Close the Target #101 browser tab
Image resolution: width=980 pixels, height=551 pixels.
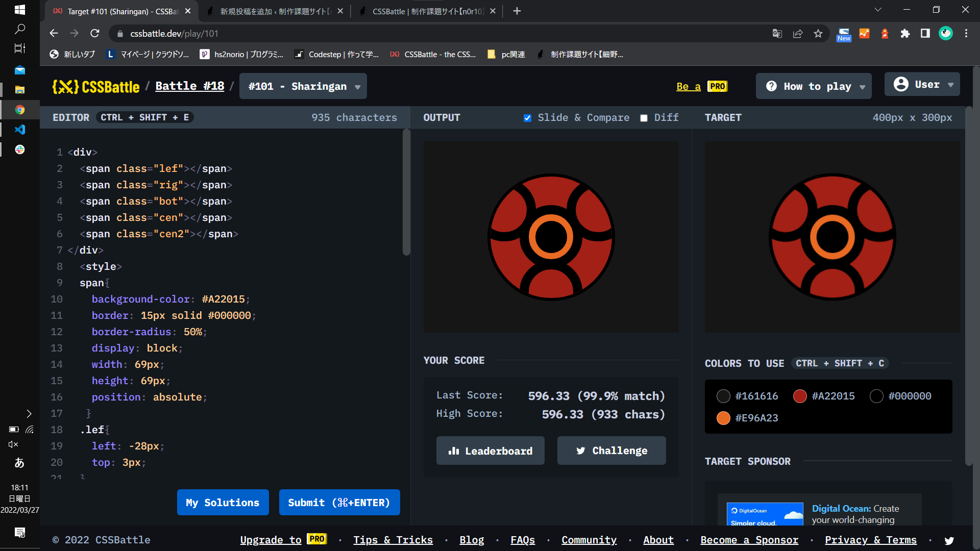coord(188,11)
